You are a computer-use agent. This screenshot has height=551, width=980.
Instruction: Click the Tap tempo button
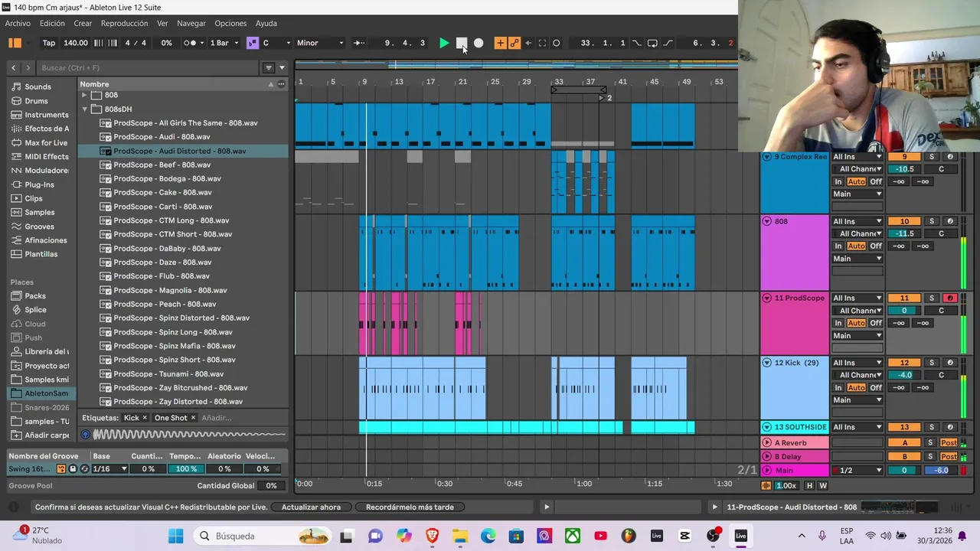click(48, 43)
